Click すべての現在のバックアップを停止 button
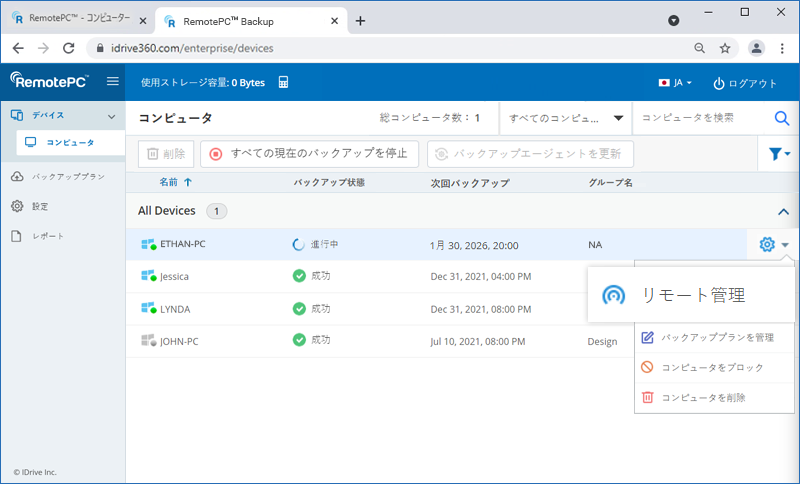This screenshot has width=800, height=484. pyautogui.click(x=309, y=154)
